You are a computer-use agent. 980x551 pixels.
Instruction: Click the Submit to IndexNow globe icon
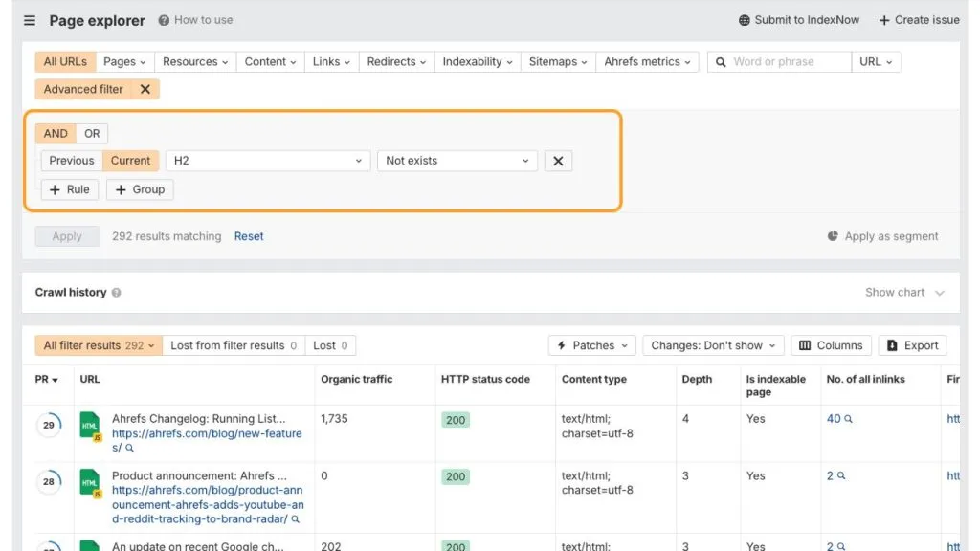(x=744, y=20)
